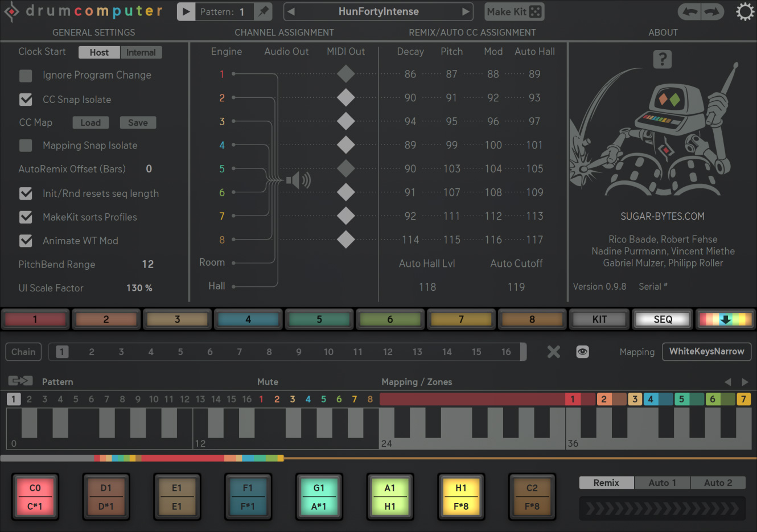Click the undo arrow icon

pos(689,11)
